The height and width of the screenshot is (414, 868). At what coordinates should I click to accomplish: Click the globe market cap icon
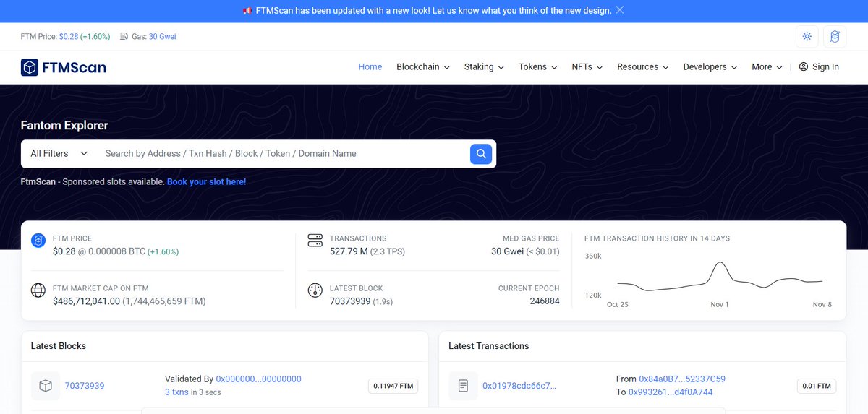(38, 290)
